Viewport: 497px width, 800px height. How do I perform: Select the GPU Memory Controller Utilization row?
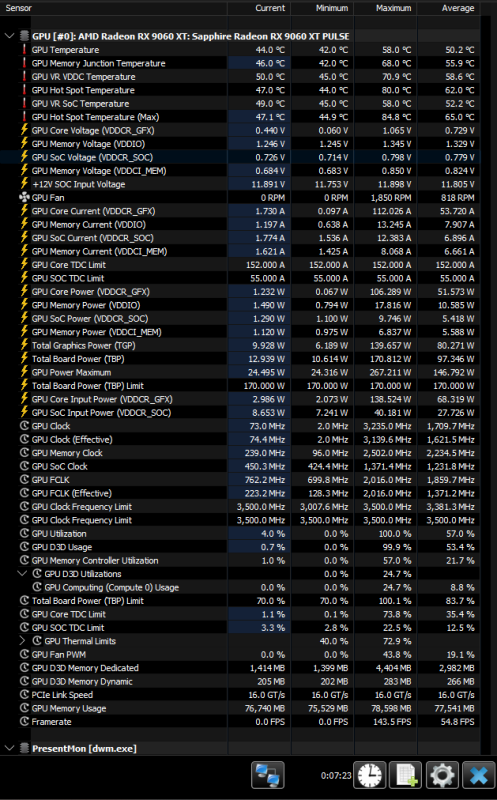(x=240, y=560)
